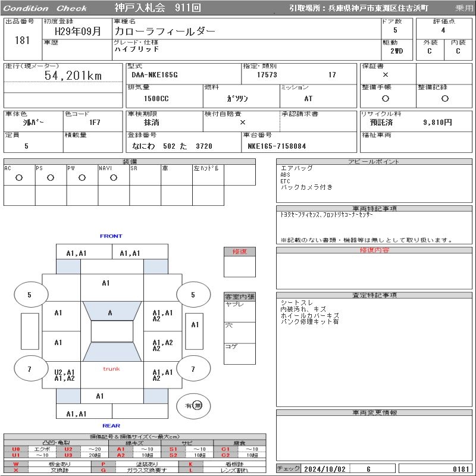Click the A1 legend code
This screenshot has width=476, height=476.
[121, 449]
